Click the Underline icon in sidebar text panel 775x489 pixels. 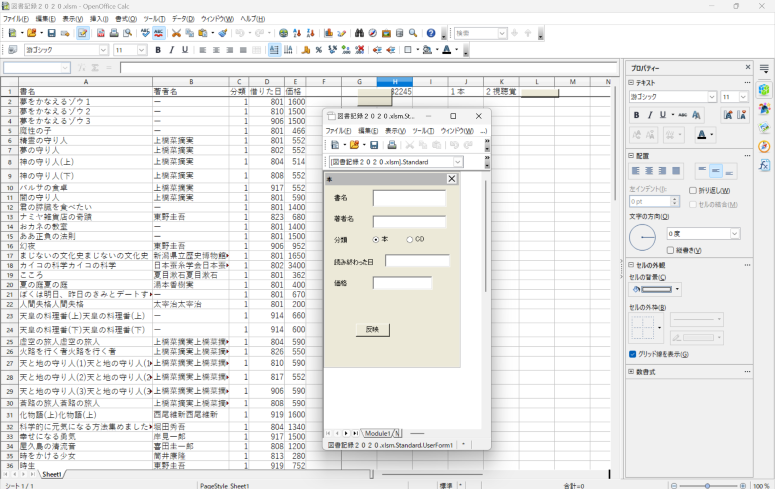tap(662, 115)
